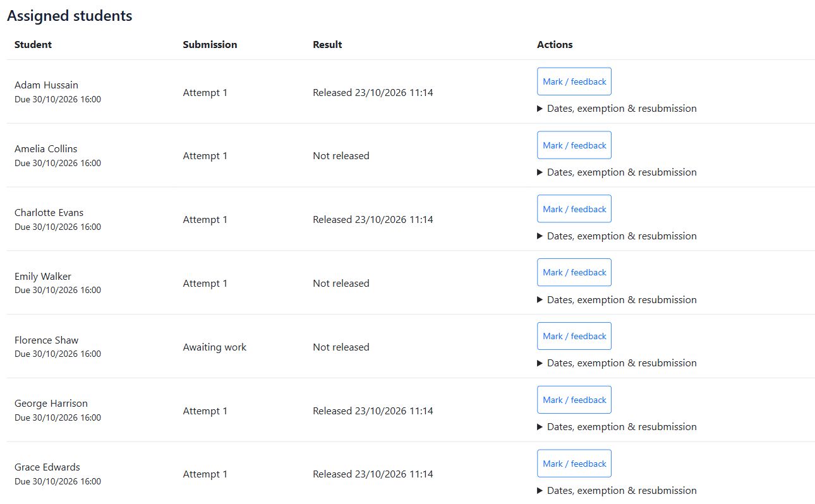
Task: Click the Submission column header
Action: 210,45
